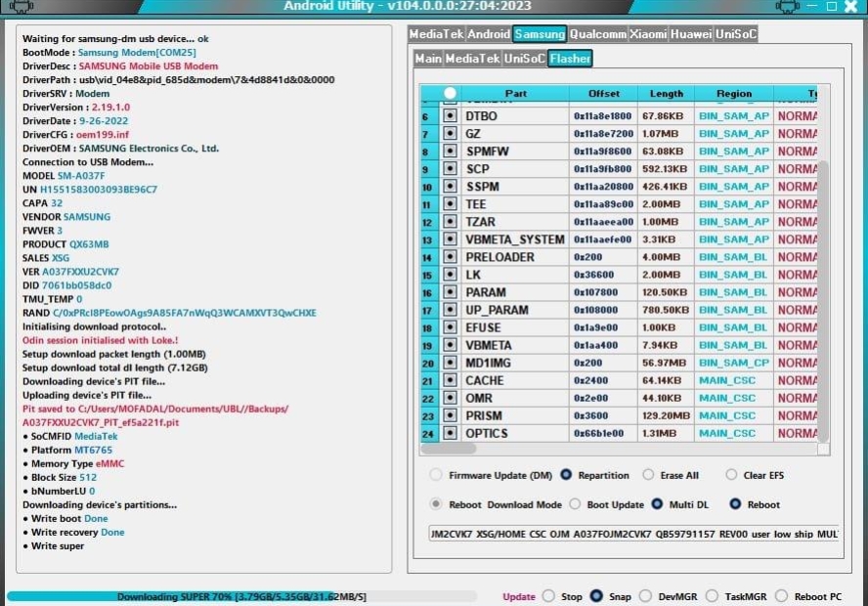The width and height of the screenshot is (868, 606).
Task: Toggle the VBMETA partition checkbox
Action: pos(450,345)
